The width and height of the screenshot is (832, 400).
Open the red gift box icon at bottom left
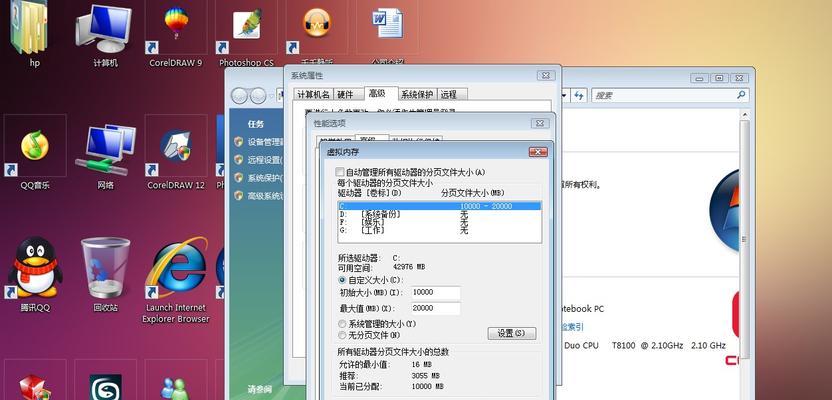coord(35,386)
